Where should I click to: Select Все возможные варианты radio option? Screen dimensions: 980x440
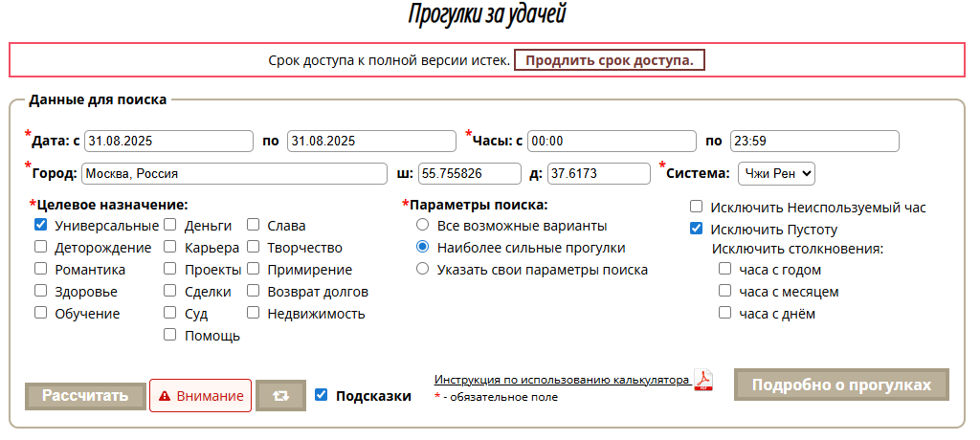422,226
